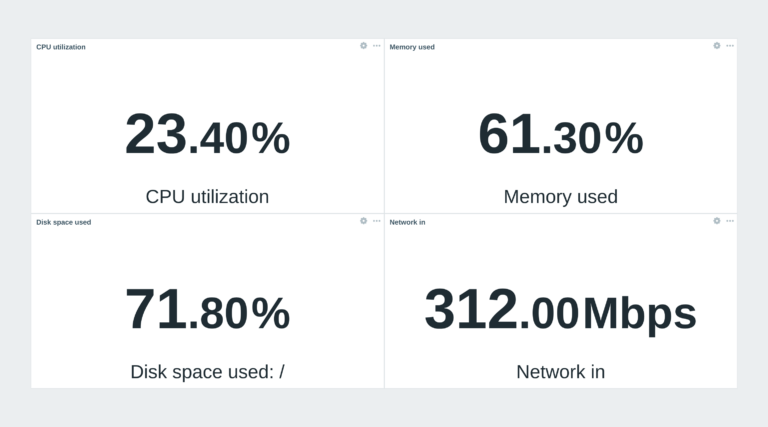Click the Memory used widget header title
Screen dimensions: 768x427
tap(412, 47)
